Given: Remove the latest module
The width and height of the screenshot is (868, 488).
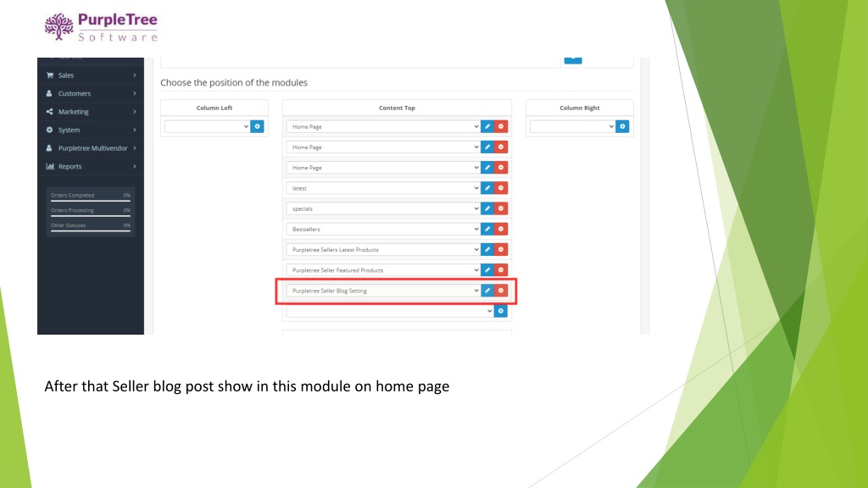Looking at the screenshot, I should [501, 188].
